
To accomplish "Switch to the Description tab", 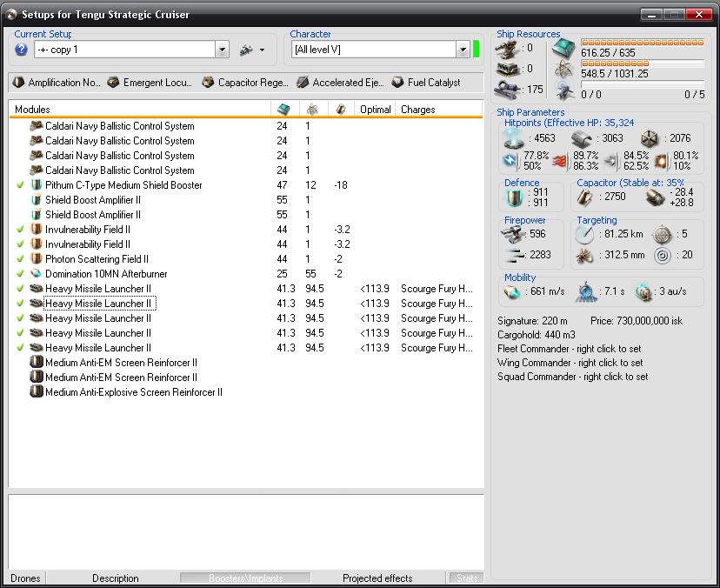I will [116, 578].
